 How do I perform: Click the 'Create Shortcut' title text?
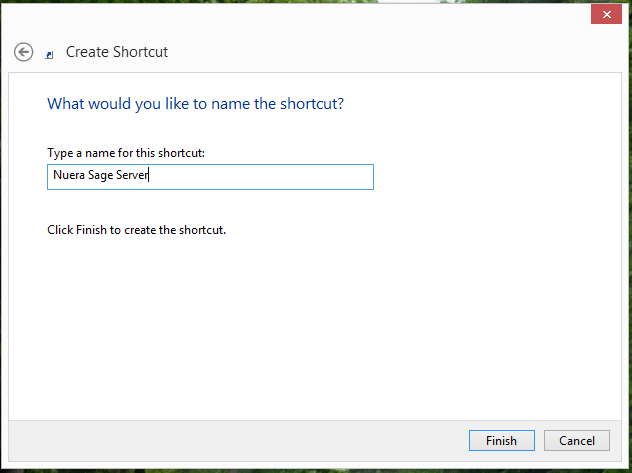point(117,52)
